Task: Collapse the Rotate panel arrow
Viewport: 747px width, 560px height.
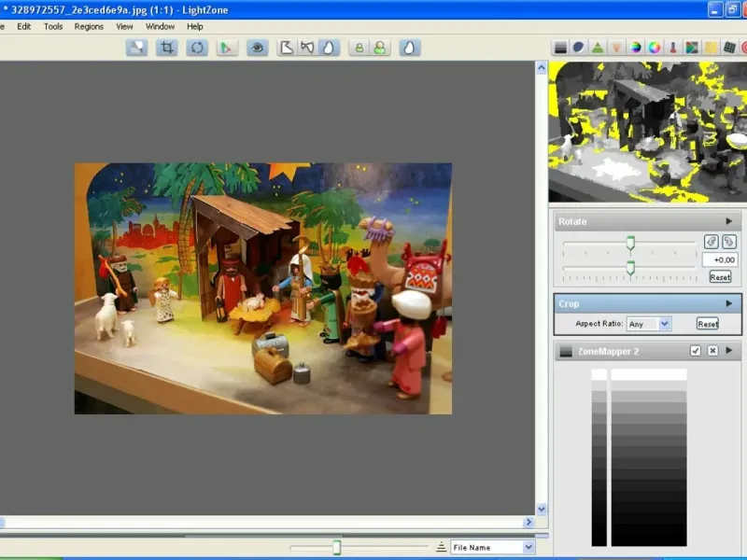Action: coord(728,222)
